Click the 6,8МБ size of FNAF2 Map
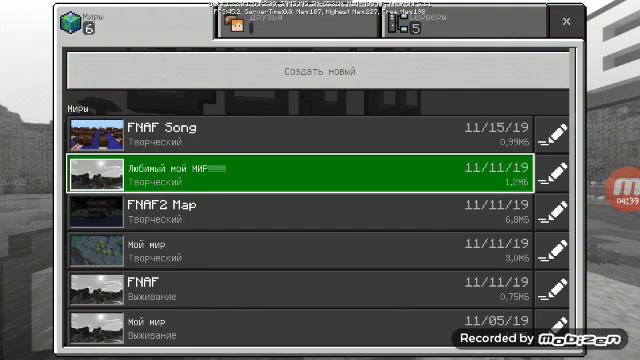Image resolution: width=640 pixels, height=360 pixels. (517, 220)
